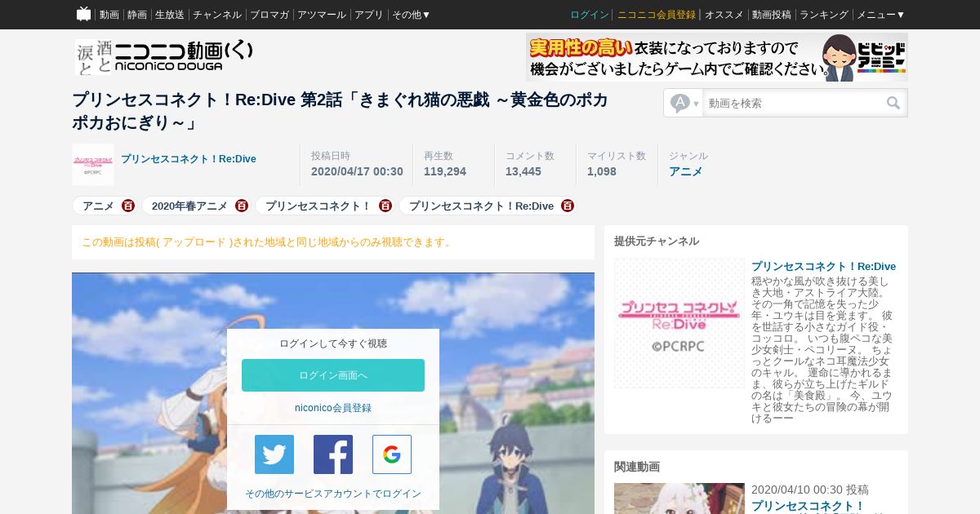Open the 百 icon beside プリンセスコネクト！Re:Dive tag
This screenshot has height=514, width=980.
pos(568,206)
